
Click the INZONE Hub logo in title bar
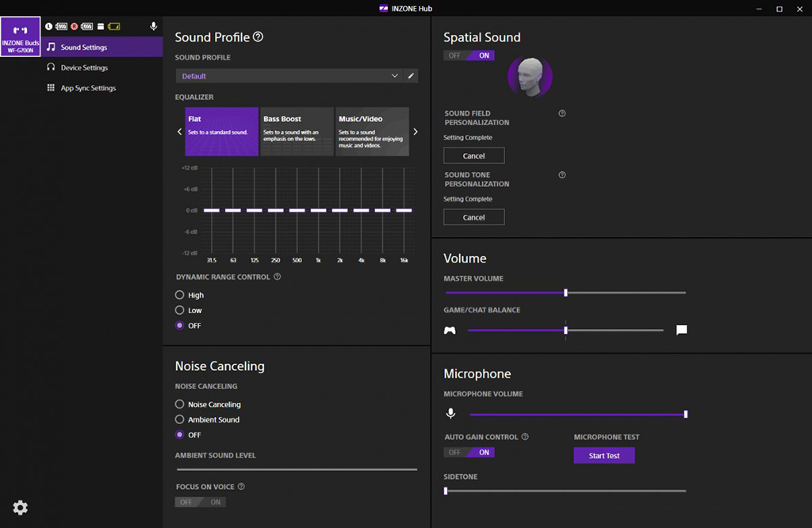[384, 8]
